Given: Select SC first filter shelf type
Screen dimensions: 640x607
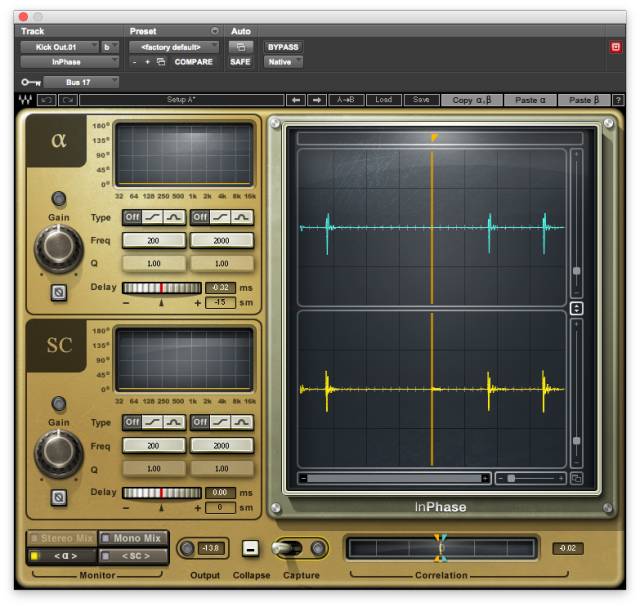Looking at the screenshot, I should pyautogui.click(x=153, y=422).
